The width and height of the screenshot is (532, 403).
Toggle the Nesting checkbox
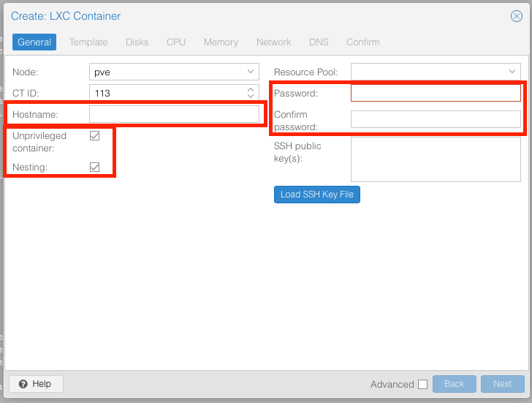(x=94, y=167)
